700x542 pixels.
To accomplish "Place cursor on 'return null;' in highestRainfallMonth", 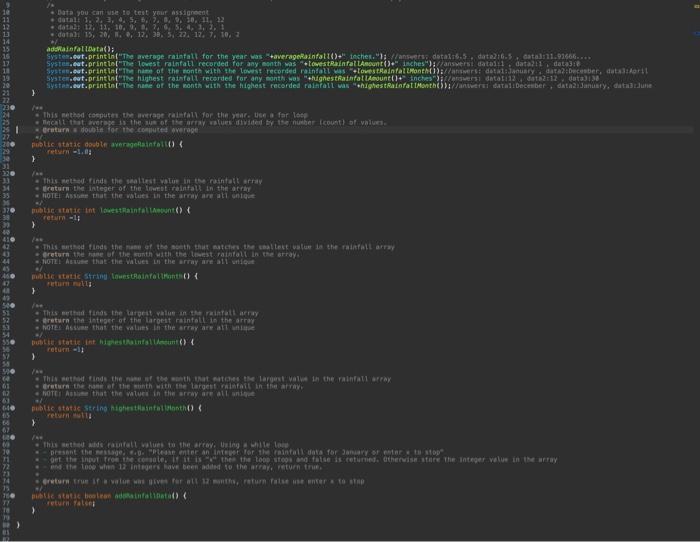I will pos(69,416).
